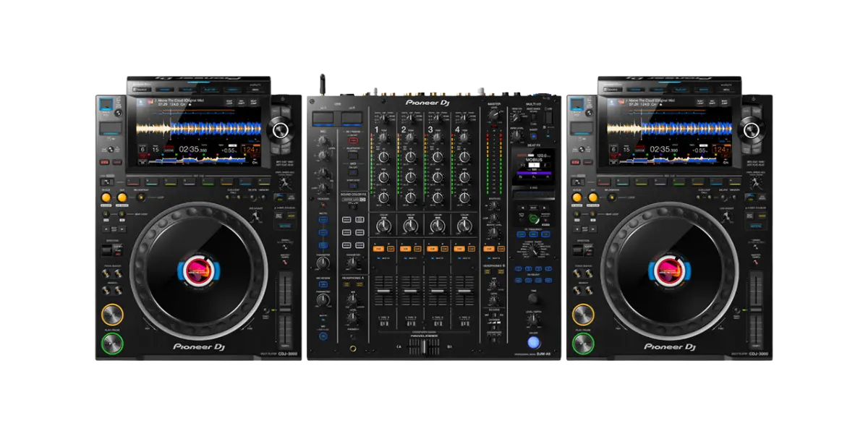The height and width of the screenshot is (434, 868).
Task: Set loop OUT point on left CDJ-3000
Action: pyautogui.click(x=121, y=197)
